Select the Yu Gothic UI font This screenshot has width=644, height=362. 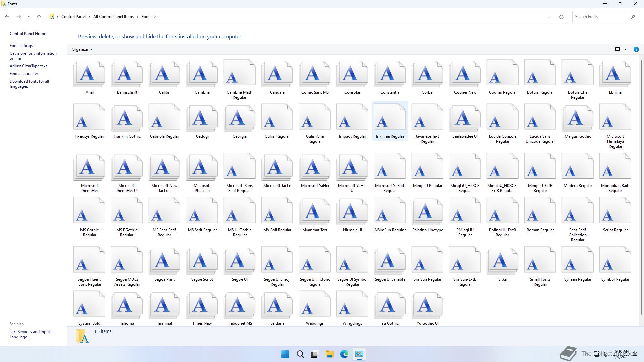(427, 309)
